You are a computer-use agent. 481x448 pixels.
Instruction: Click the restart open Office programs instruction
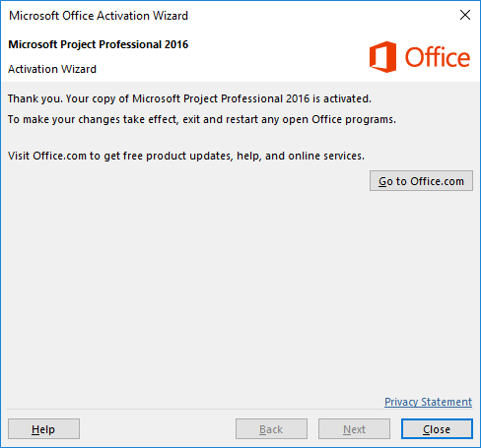point(202,119)
